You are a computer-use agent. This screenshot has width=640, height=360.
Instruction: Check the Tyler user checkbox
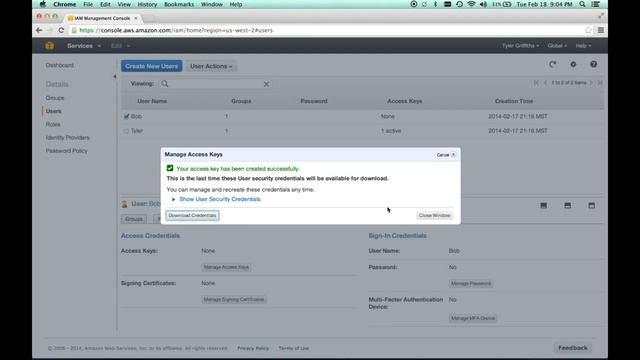(x=126, y=131)
